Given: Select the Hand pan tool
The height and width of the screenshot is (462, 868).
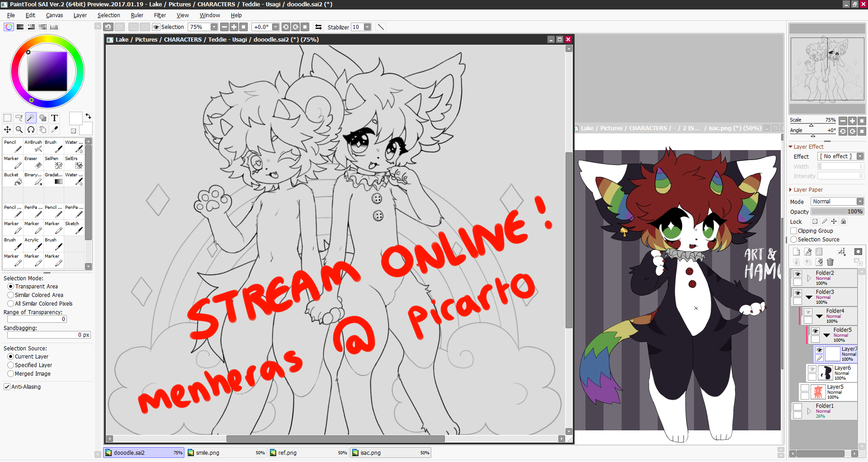Looking at the screenshot, I should point(42,130).
